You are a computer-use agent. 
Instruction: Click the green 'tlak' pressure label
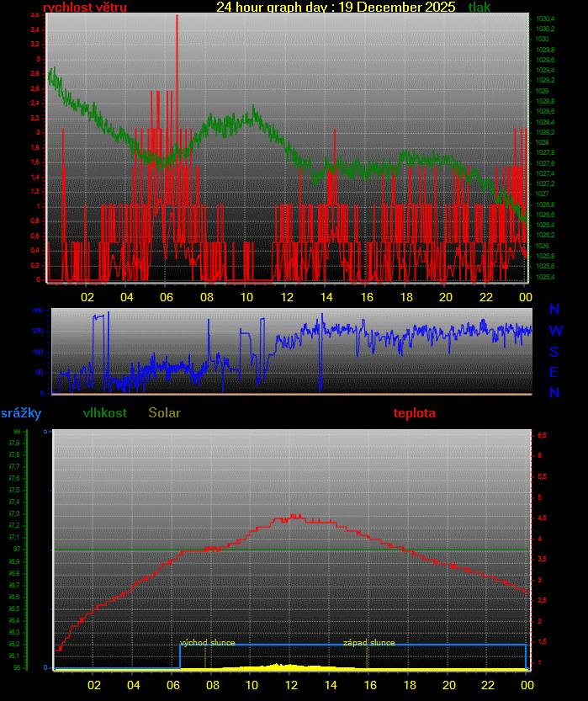coord(479,8)
